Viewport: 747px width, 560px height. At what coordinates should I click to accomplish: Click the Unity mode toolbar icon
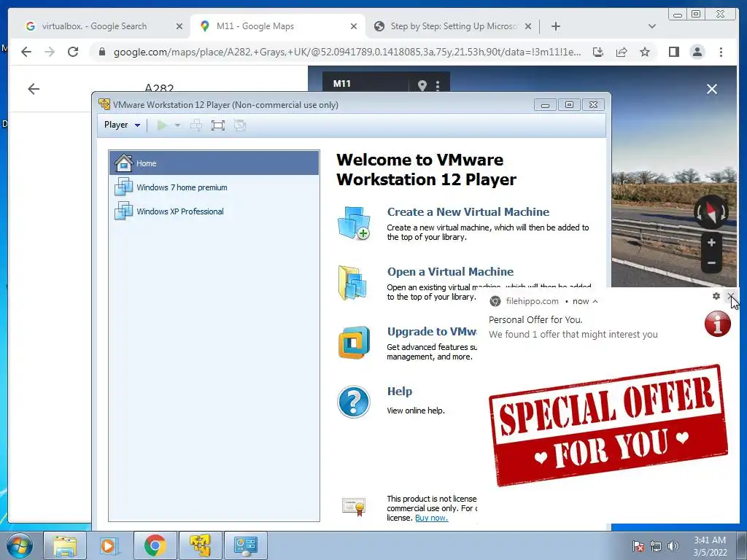[x=239, y=125]
